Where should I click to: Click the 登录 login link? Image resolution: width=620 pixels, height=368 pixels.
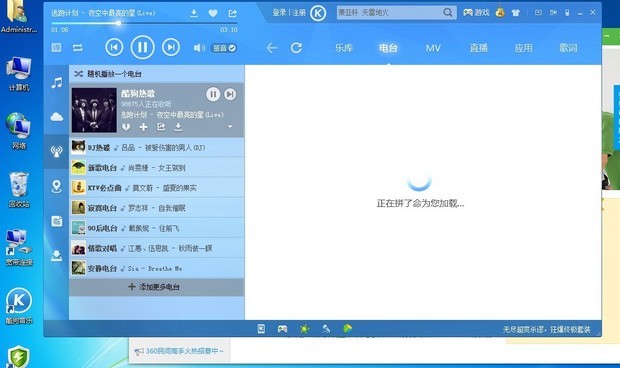tap(279, 13)
